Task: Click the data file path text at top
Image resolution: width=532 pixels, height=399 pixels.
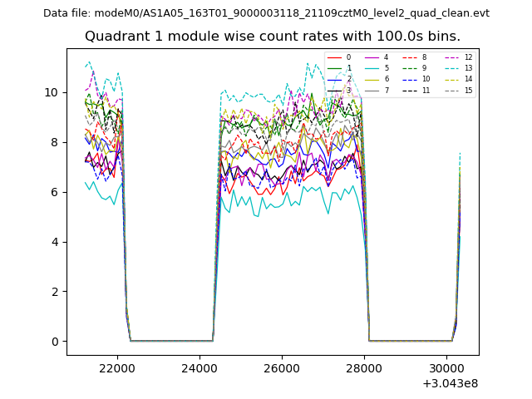Action: [x=266, y=13]
